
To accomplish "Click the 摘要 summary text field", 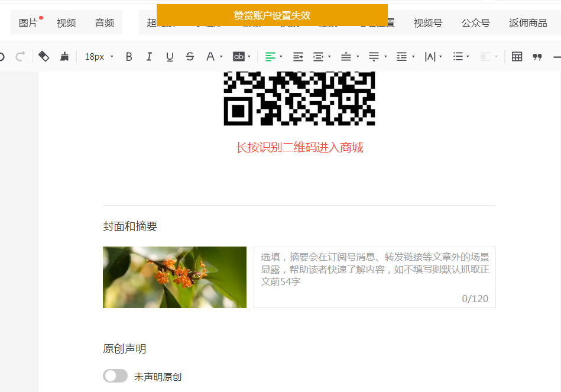I will (375, 277).
